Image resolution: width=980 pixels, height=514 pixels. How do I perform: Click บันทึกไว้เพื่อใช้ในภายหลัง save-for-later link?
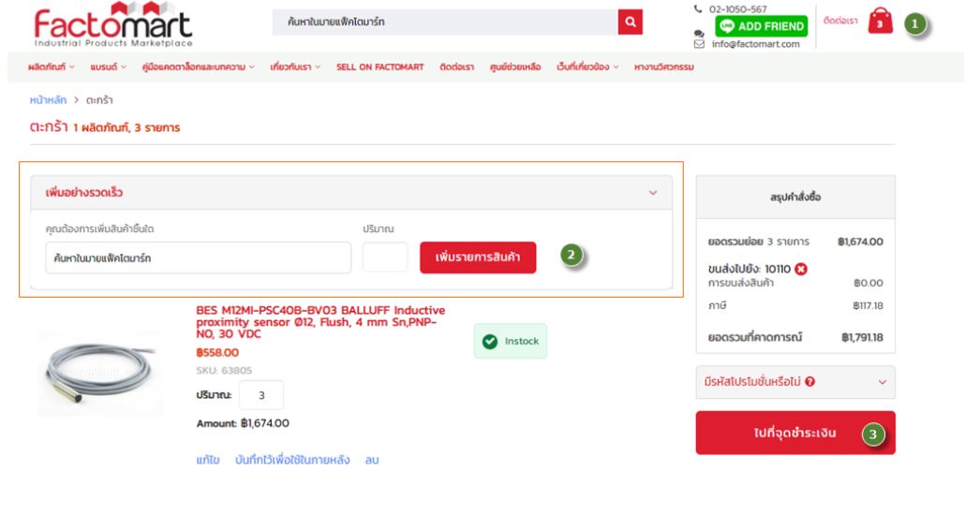pyautogui.click(x=292, y=460)
